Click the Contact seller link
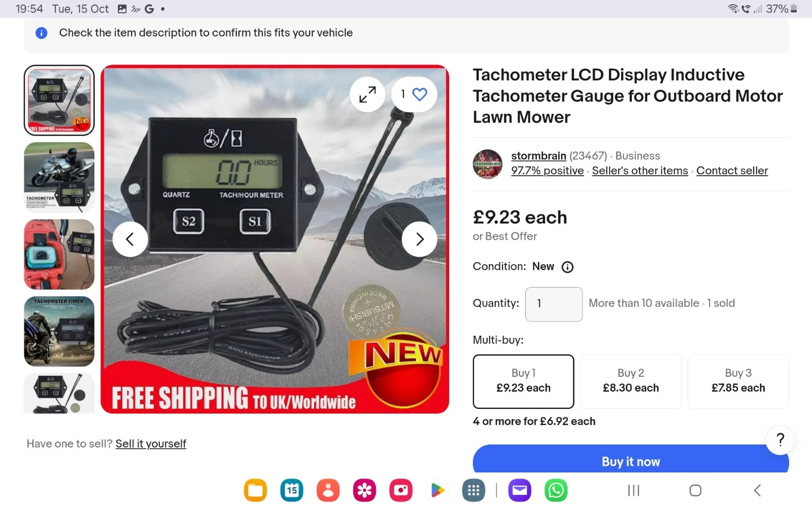 tap(732, 171)
